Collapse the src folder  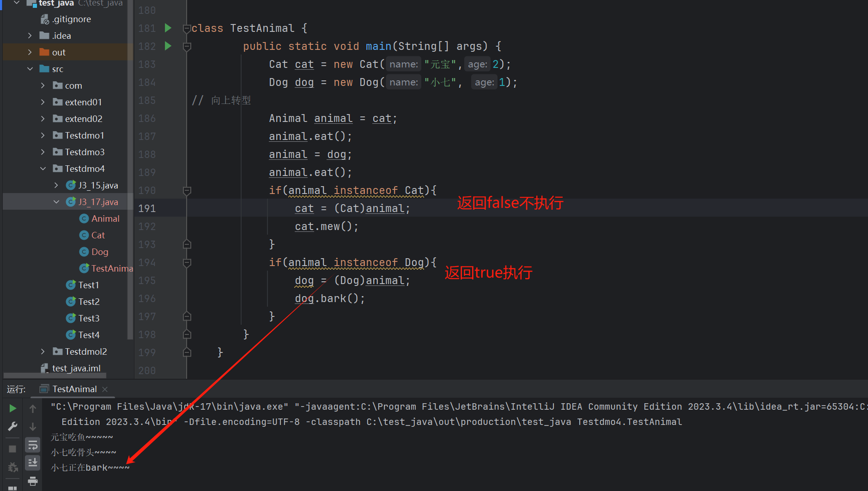(30, 69)
